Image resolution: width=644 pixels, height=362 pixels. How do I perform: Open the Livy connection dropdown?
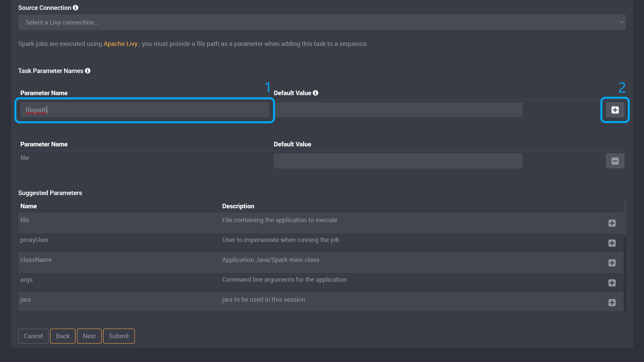[x=322, y=22]
